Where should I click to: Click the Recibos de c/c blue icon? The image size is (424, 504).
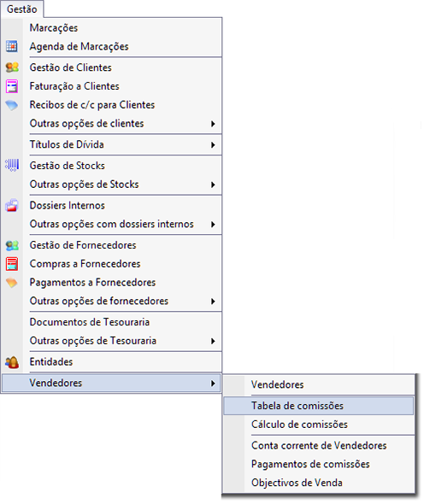(x=12, y=105)
